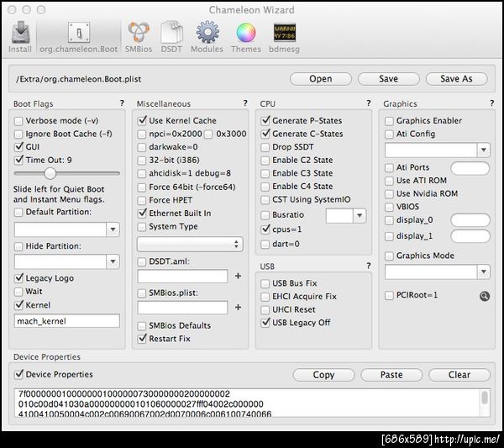Enable the 0x3000 checkbox
504x448 pixels.
[208, 134]
